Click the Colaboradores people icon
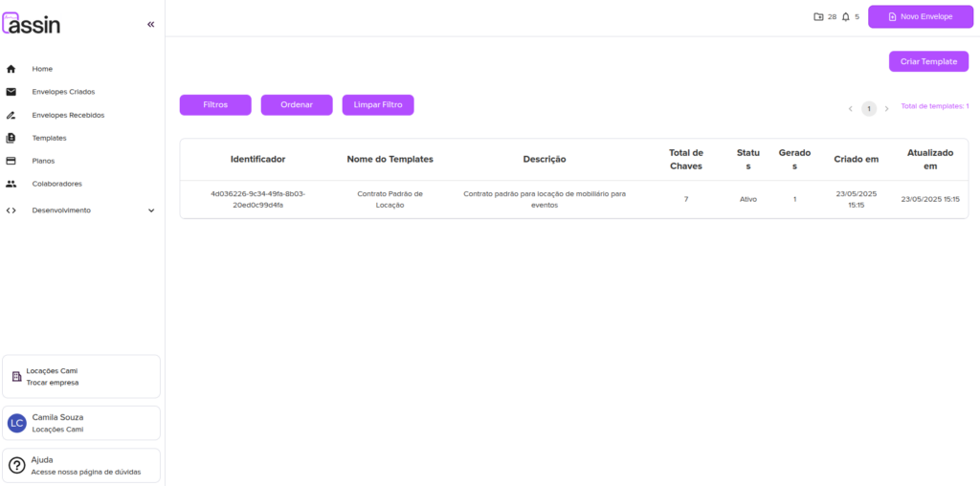The width and height of the screenshot is (980, 486). 11,184
